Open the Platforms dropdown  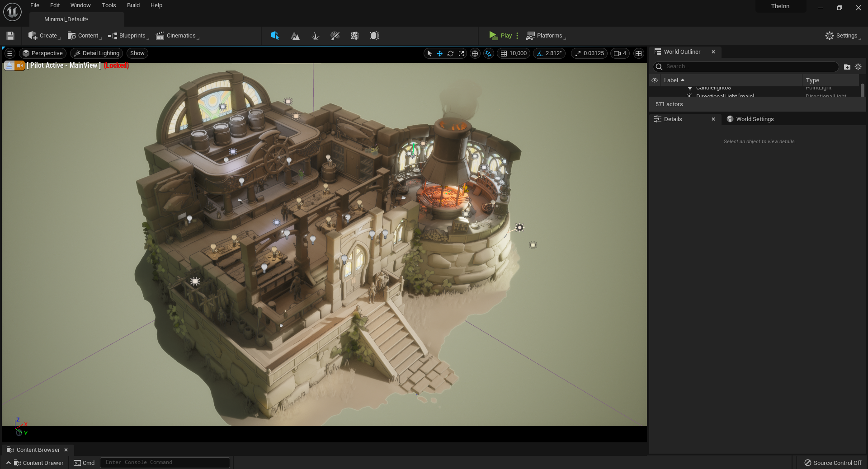[546, 36]
